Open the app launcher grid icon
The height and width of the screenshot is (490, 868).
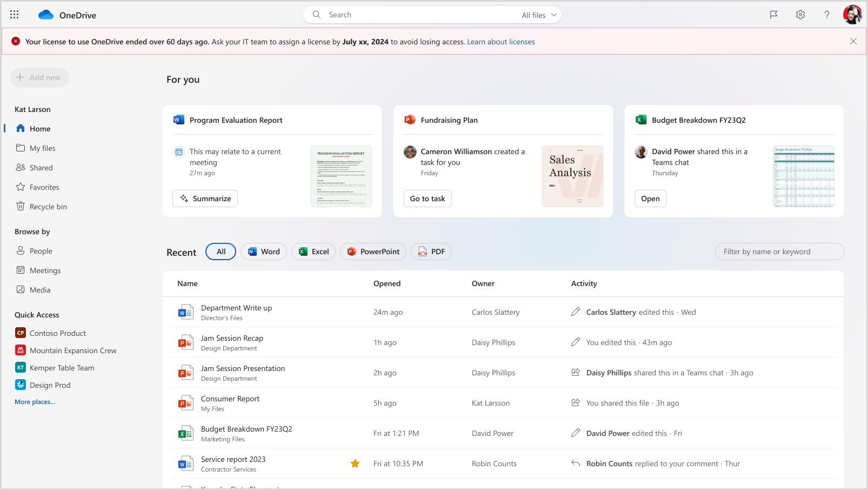pos(15,15)
